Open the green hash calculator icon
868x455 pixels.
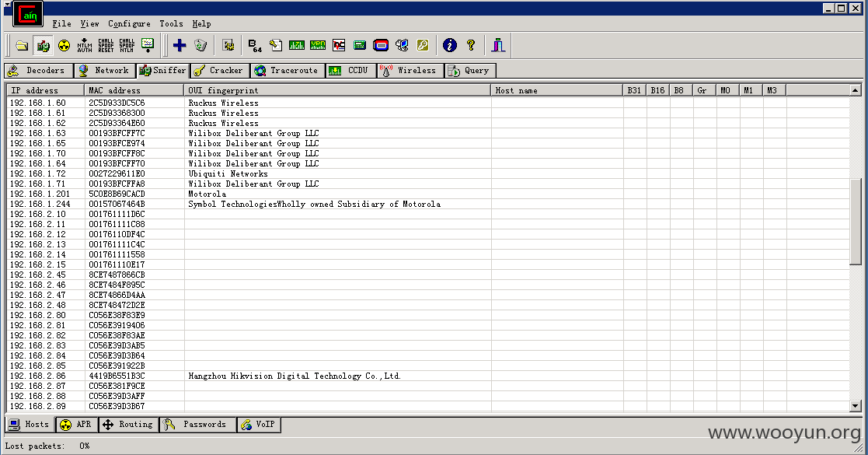[360, 45]
